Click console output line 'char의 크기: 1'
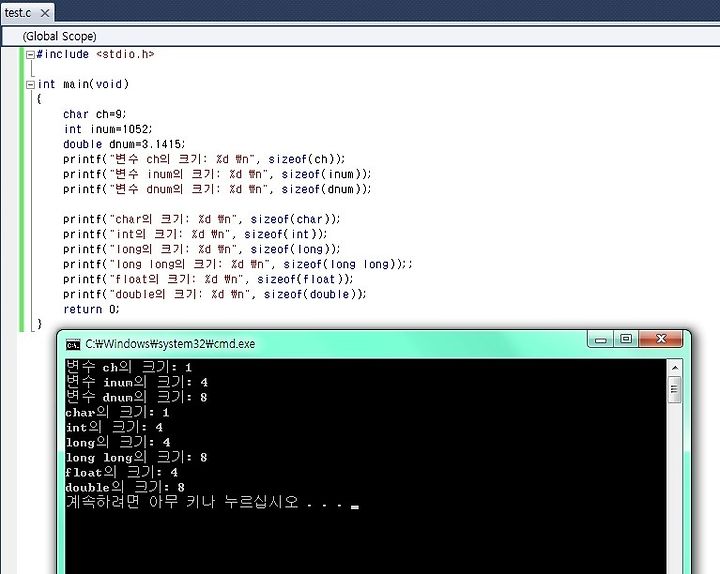 (118, 412)
